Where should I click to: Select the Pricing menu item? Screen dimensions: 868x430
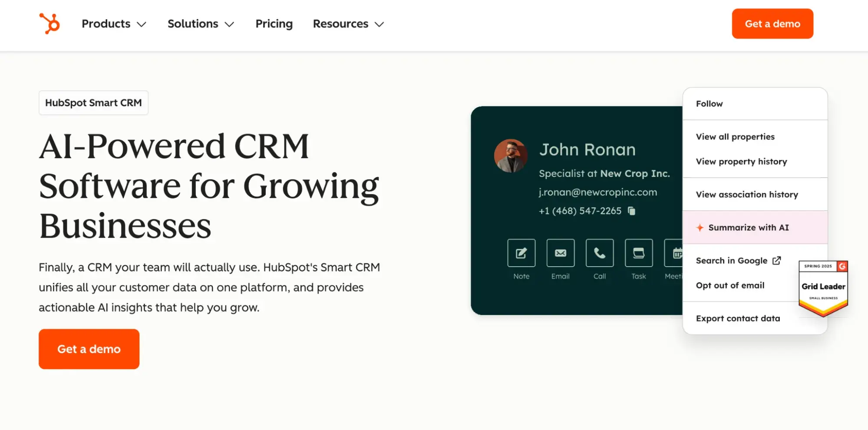click(274, 24)
